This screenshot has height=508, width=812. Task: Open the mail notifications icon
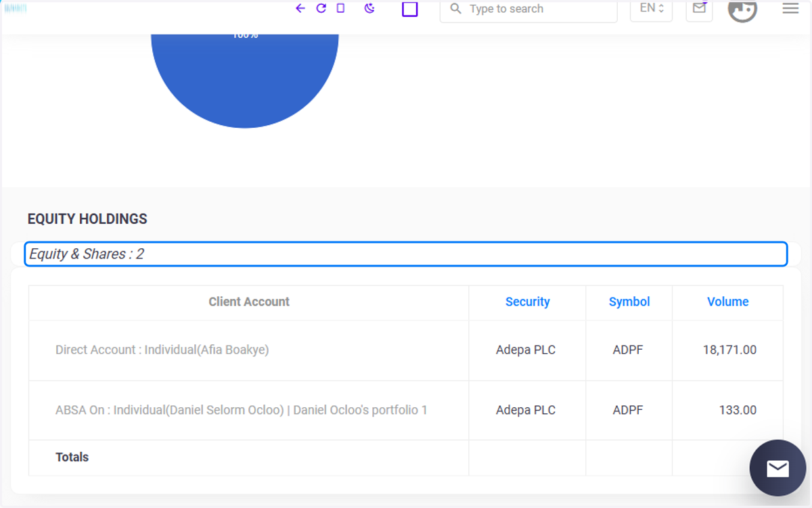pos(699,9)
